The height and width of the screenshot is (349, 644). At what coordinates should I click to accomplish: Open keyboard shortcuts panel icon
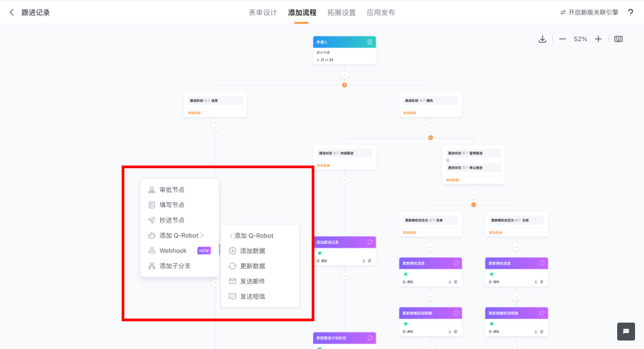point(618,39)
